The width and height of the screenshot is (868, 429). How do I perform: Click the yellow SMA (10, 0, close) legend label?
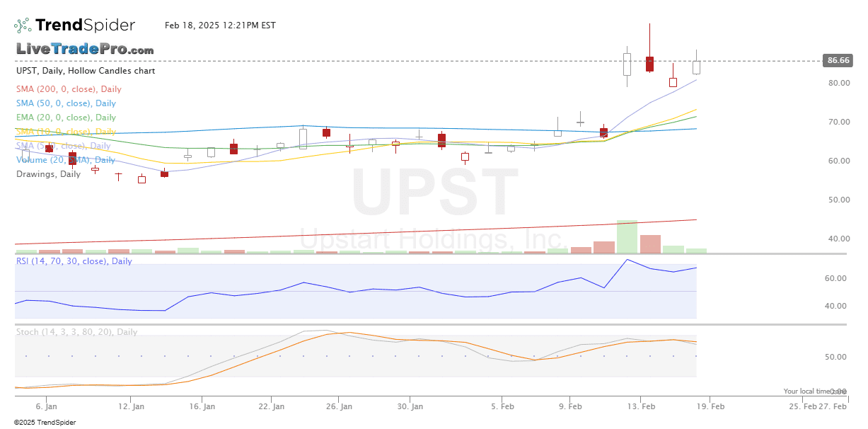coord(66,132)
